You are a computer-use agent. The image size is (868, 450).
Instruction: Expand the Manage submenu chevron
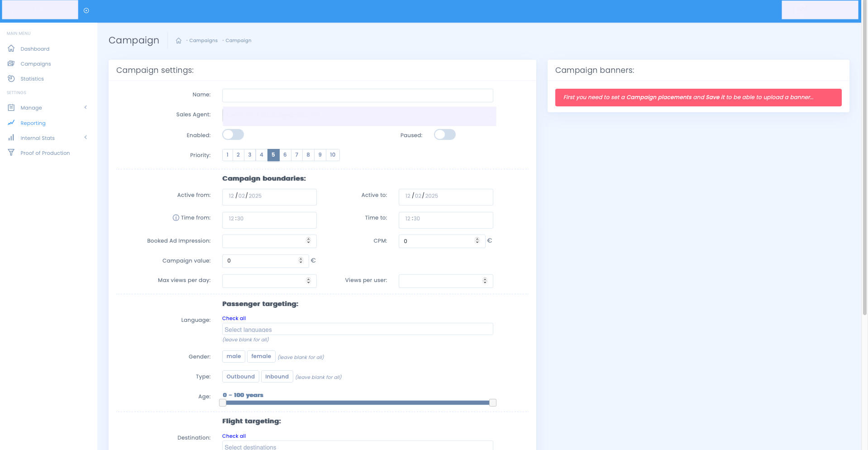(x=86, y=107)
